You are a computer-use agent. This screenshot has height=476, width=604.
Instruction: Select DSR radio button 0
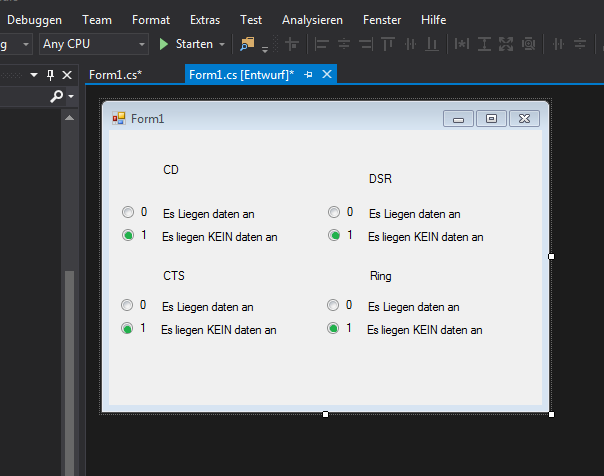pyautogui.click(x=334, y=212)
